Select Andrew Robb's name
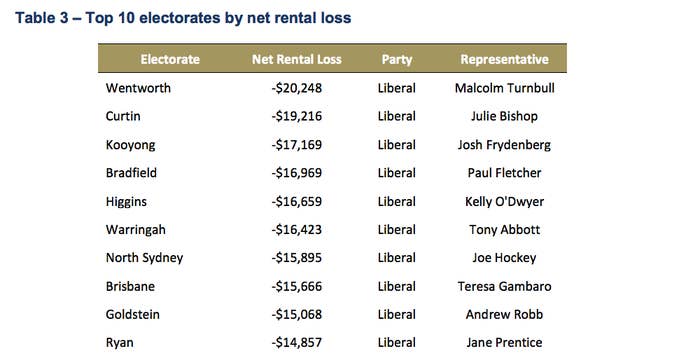The width and height of the screenshot is (700, 363). click(504, 314)
